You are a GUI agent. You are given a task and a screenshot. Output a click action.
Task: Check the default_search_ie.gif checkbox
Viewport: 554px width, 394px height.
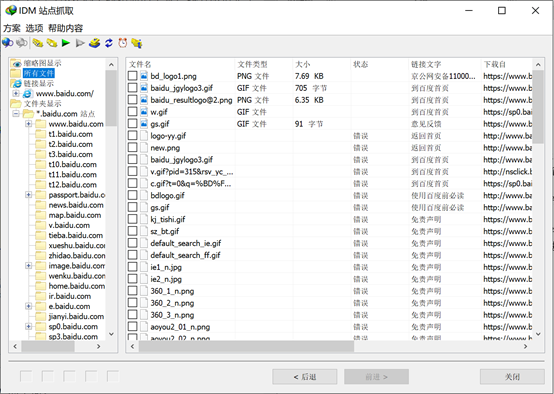pos(132,243)
